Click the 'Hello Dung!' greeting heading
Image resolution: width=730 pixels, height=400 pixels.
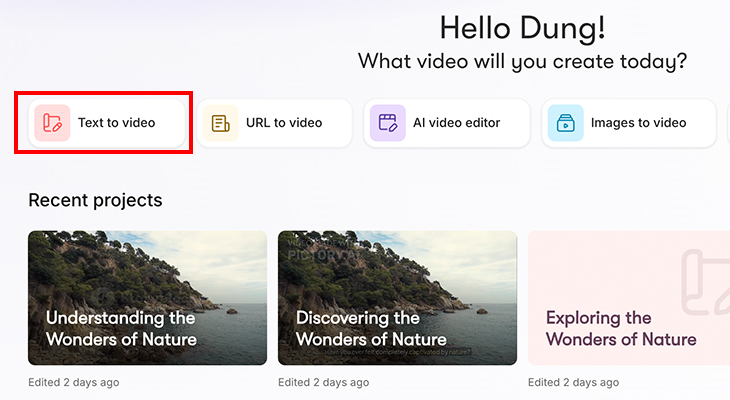522,28
